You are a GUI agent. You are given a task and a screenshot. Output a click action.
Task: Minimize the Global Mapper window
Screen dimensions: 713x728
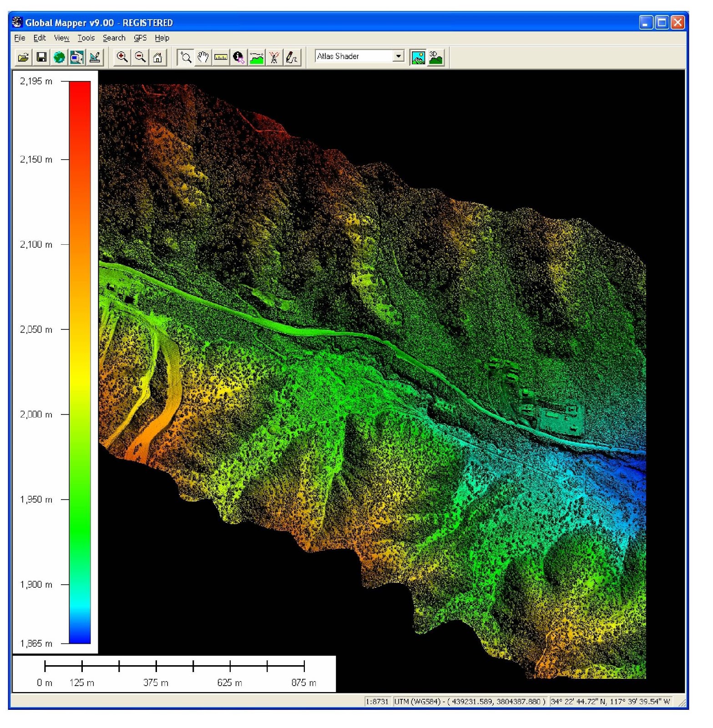click(646, 22)
